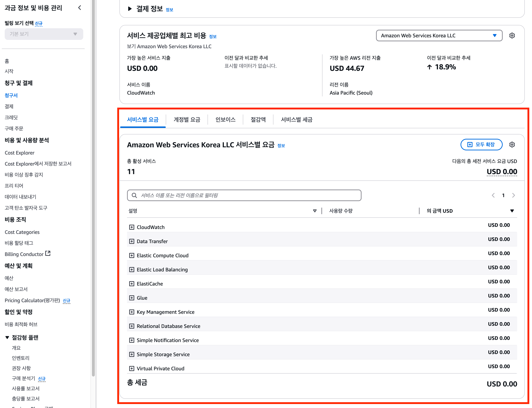Open the Amazon Web Services Korea LLC dropdown
This screenshot has height=408, width=532.
coord(439,36)
